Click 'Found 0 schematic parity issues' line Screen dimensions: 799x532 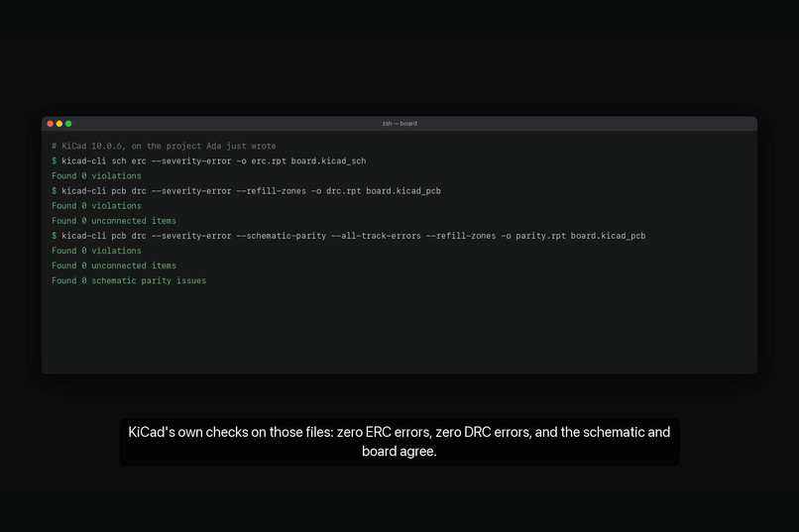click(129, 280)
